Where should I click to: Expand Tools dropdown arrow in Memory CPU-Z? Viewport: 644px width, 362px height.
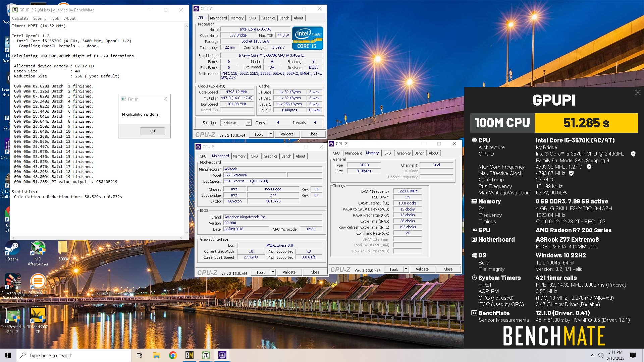406,269
